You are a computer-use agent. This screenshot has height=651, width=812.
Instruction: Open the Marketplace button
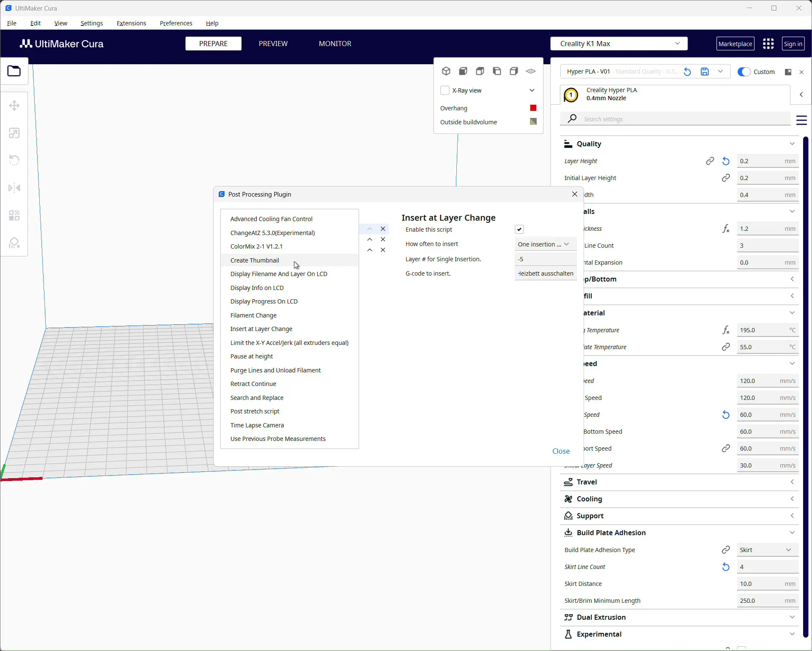click(735, 44)
